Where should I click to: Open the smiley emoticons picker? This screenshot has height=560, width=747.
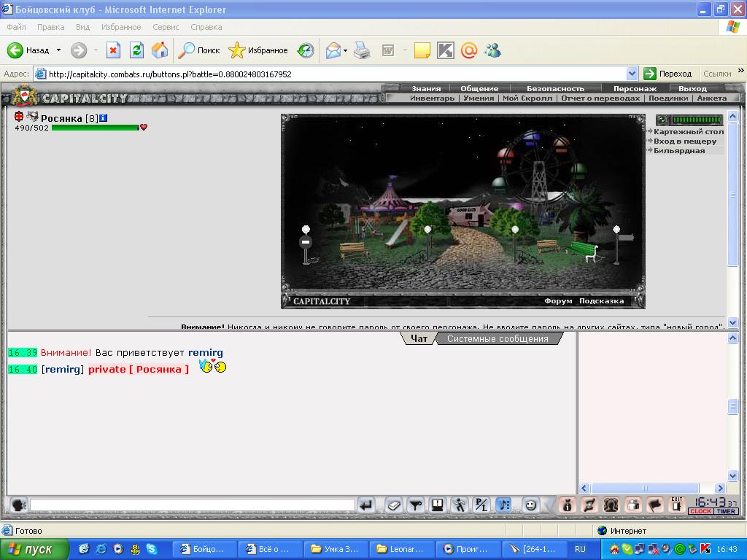point(530,505)
